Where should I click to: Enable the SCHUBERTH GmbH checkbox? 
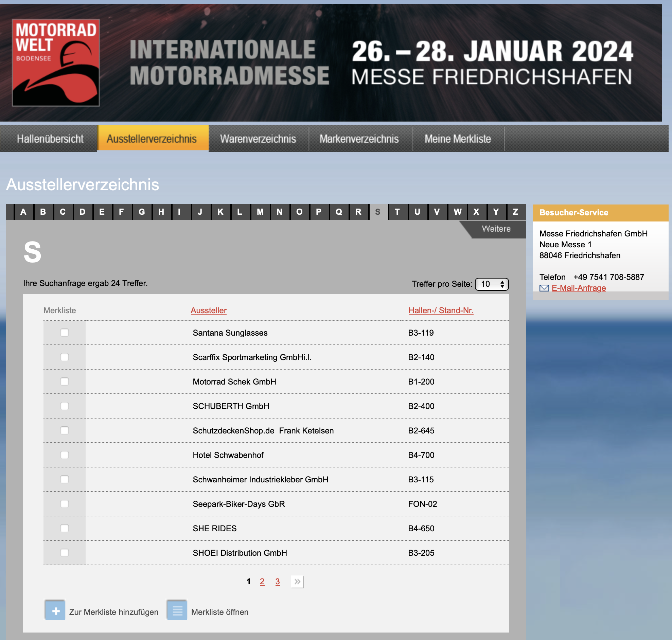click(x=65, y=406)
